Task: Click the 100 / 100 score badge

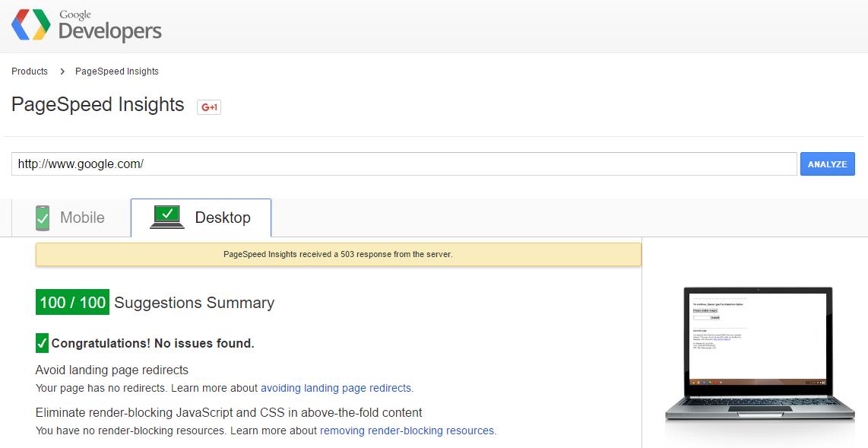Action: (x=72, y=303)
